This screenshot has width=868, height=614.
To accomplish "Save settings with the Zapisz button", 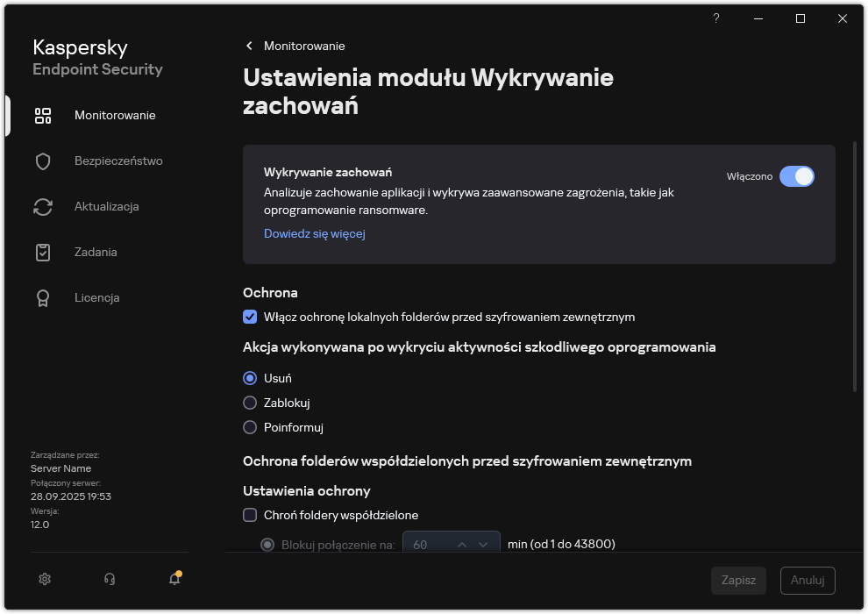I will pyautogui.click(x=738, y=580).
